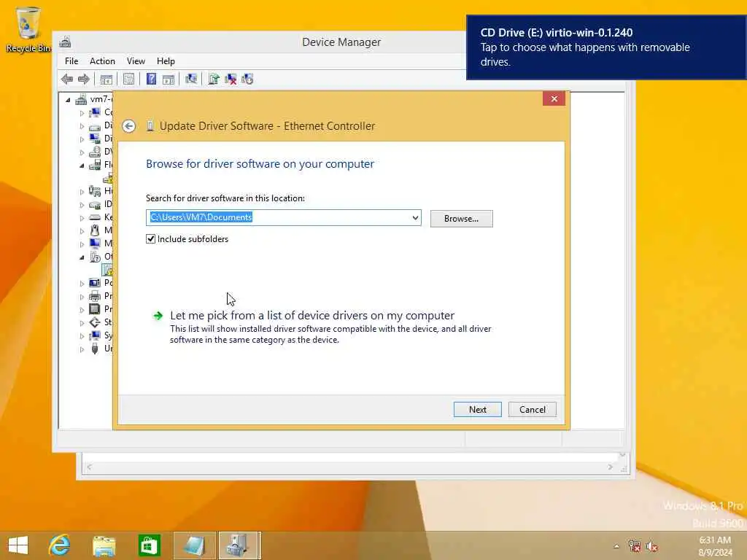Collapse the vm7 root computer node

(x=68, y=100)
